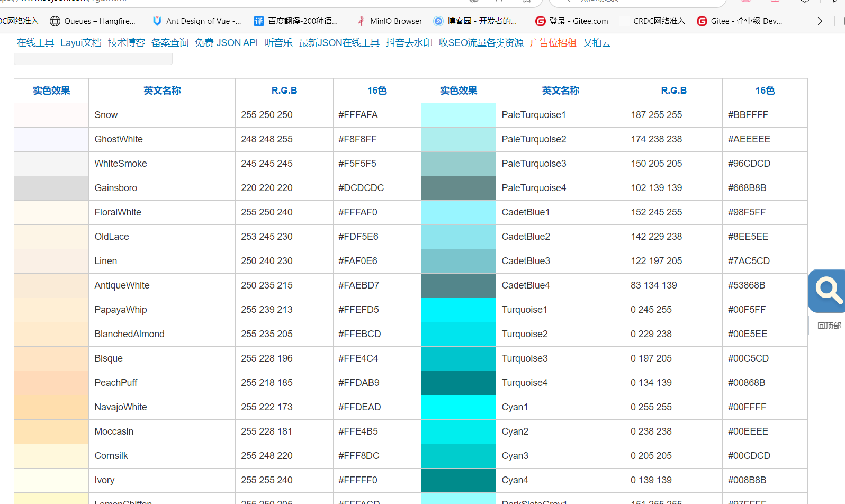Viewport: 845px width, 504px height.
Task: Open the 听音乐 navigation link
Action: click(x=278, y=43)
